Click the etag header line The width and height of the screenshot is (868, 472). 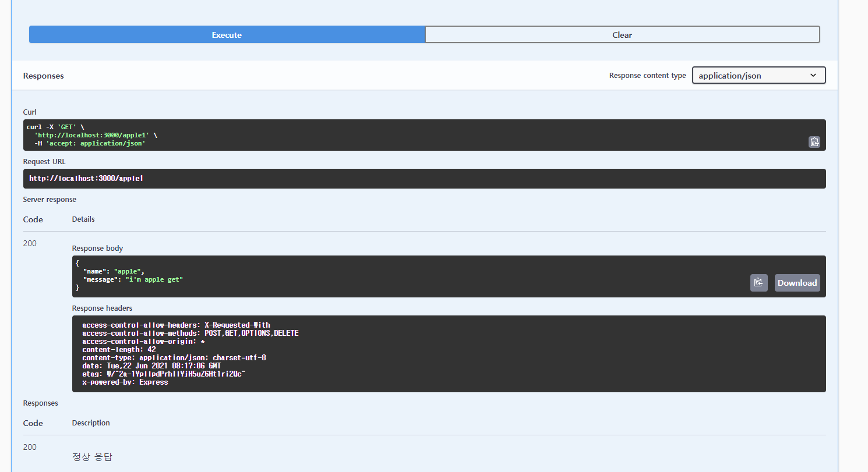[x=164, y=374]
